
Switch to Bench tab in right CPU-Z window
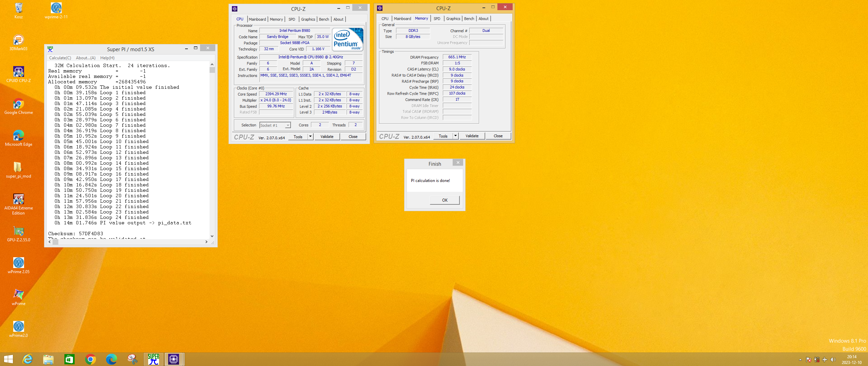469,19
